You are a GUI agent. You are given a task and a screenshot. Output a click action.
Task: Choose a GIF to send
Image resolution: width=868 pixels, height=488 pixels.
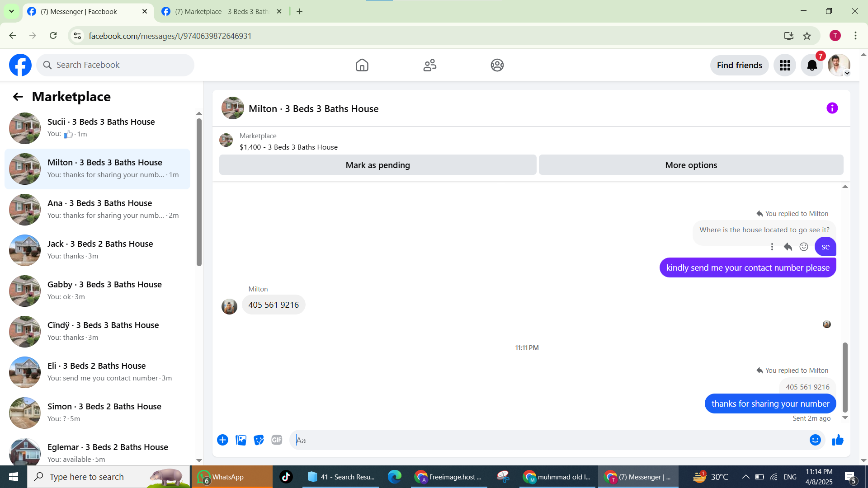coord(277,440)
